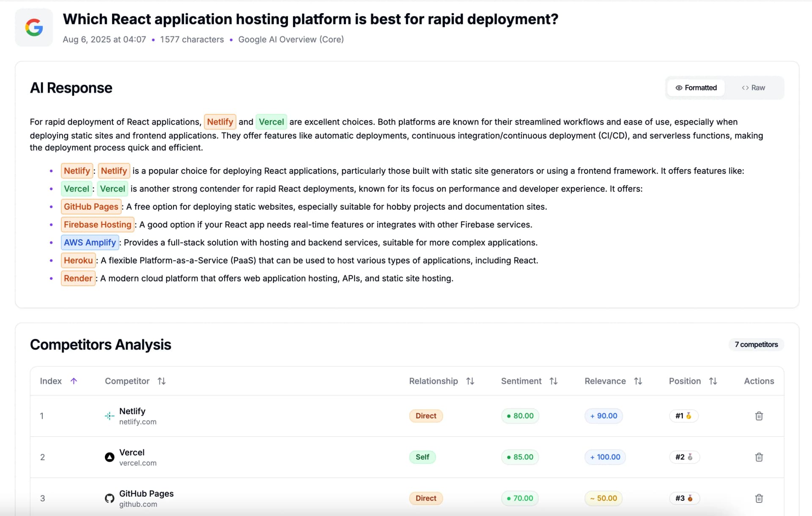812x516 pixels.
Task: Click the Netlify favicon in the competitors table
Action: pos(109,416)
